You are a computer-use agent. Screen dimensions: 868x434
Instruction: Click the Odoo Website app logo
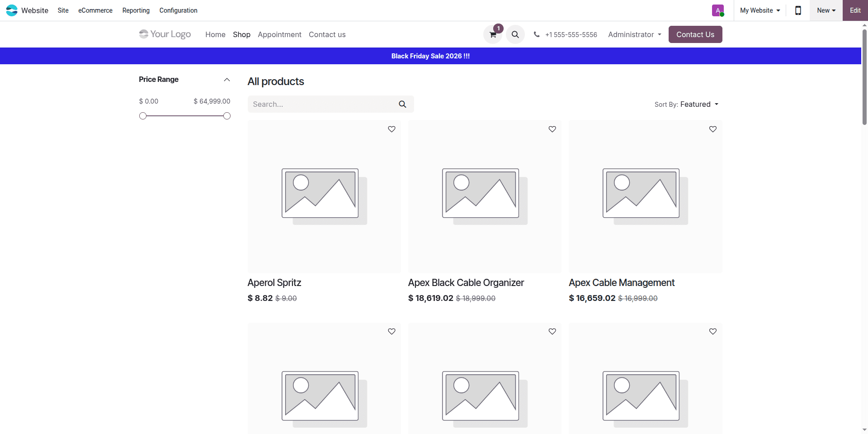click(12, 10)
